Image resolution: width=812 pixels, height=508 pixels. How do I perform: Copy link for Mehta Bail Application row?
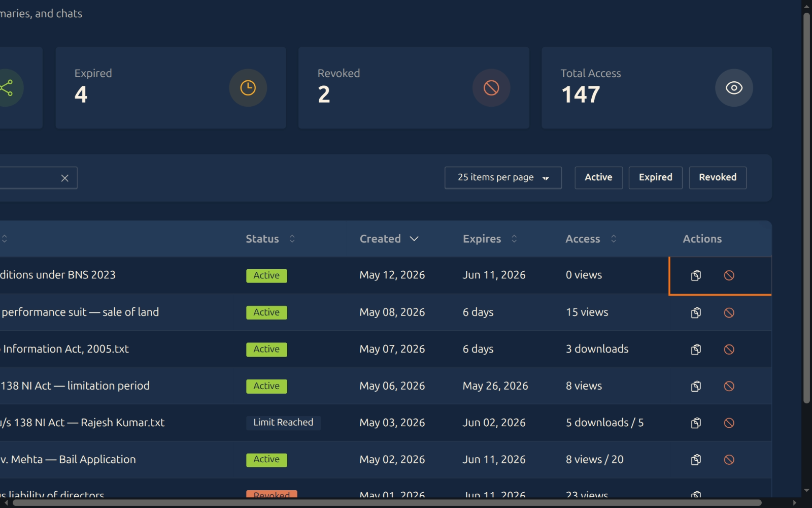(x=696, y=460)
